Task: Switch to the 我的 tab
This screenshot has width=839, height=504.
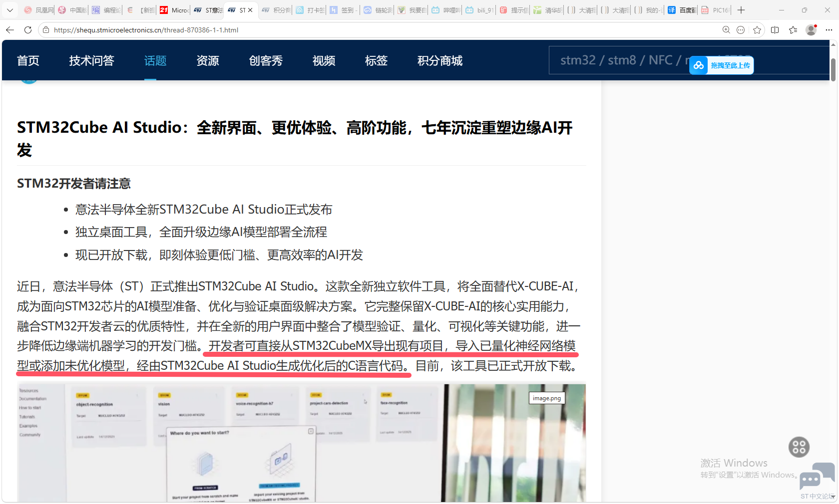Action: click(648, 10)
